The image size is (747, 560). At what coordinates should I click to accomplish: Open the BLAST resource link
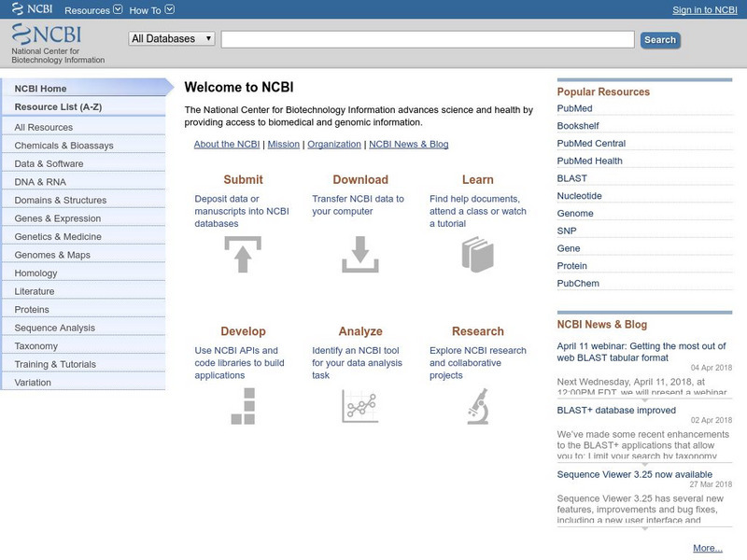click(x=571, y=177)
